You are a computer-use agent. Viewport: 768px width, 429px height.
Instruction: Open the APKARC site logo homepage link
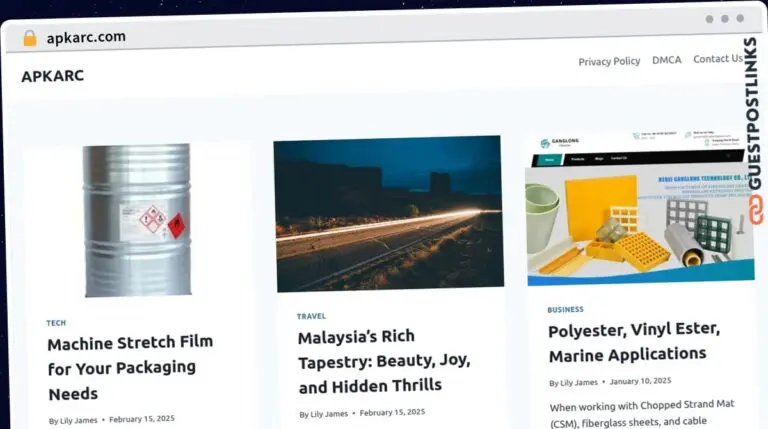pyautogui.click(x=52, y=76)
